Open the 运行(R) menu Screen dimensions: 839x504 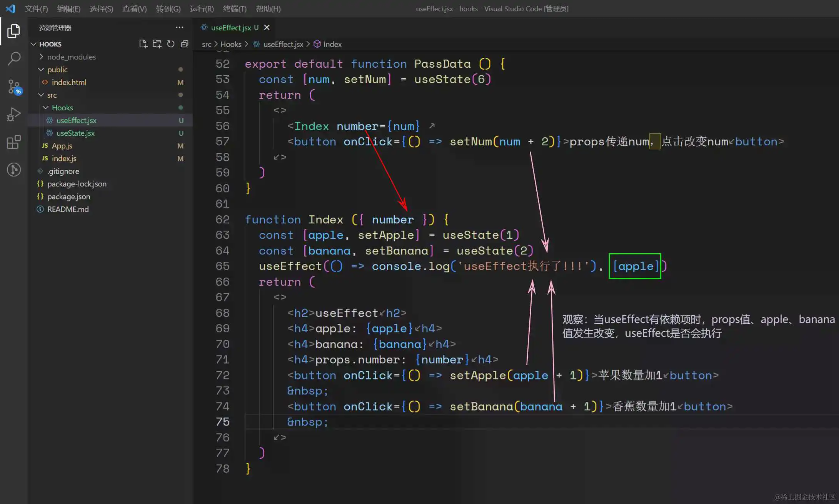202,8
